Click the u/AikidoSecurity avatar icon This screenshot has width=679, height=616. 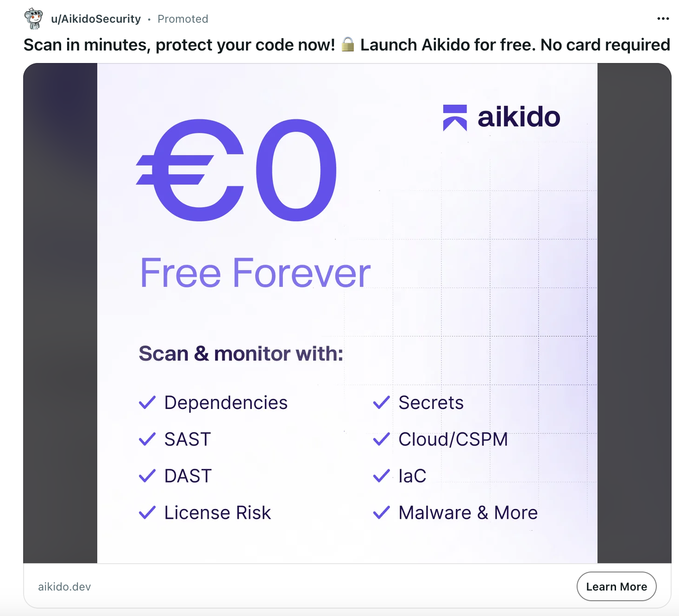tap(33, 18)
